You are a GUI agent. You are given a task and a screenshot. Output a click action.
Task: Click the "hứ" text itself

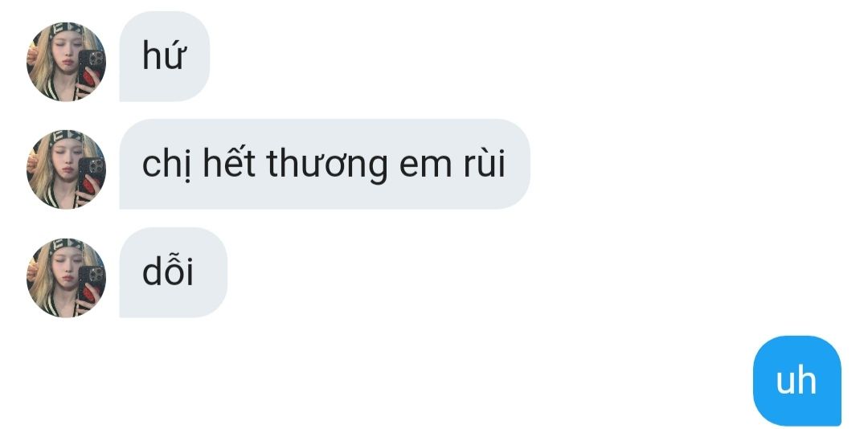click(x=162, y=55)
